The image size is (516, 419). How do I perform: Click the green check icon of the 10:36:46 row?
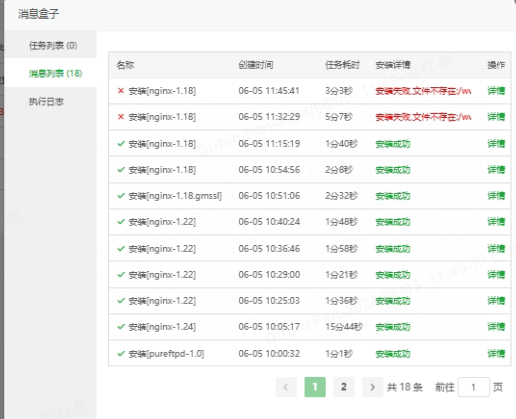click(121, 248)
